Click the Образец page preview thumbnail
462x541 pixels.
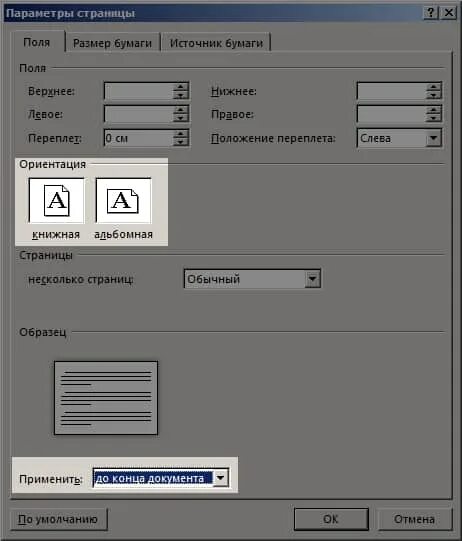106,398
